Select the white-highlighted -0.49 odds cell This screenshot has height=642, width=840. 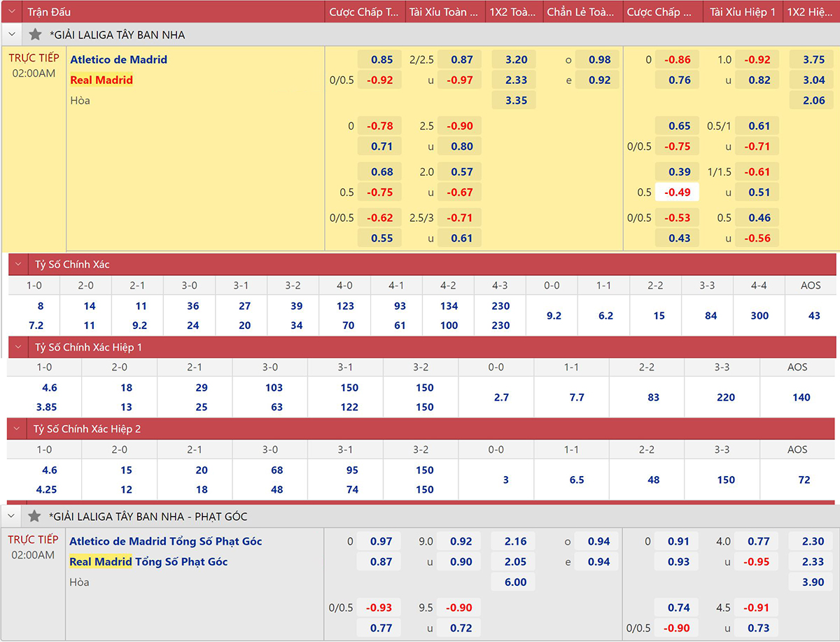(677, 193)
